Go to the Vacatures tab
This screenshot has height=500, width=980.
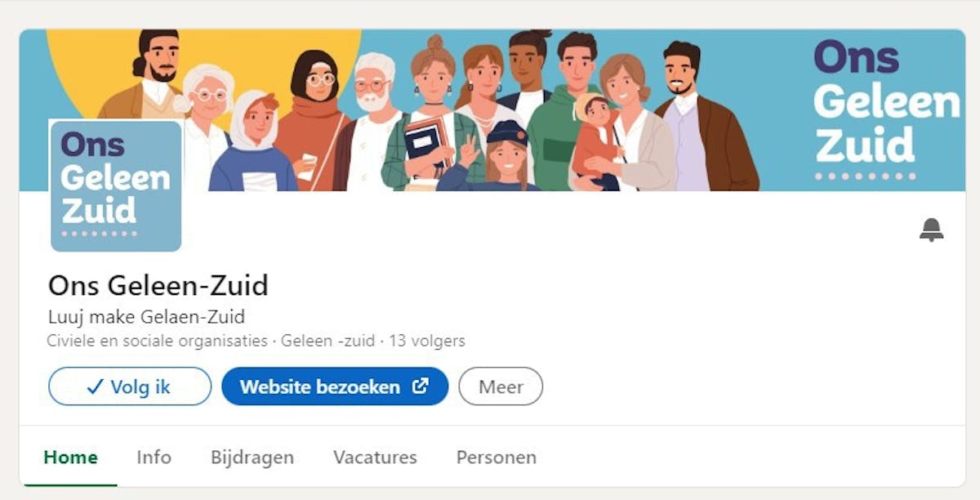[x=375, y=458]
